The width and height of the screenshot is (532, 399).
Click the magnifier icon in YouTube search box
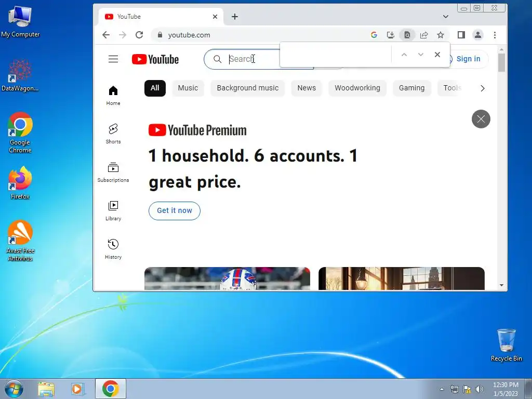point(218,59)
